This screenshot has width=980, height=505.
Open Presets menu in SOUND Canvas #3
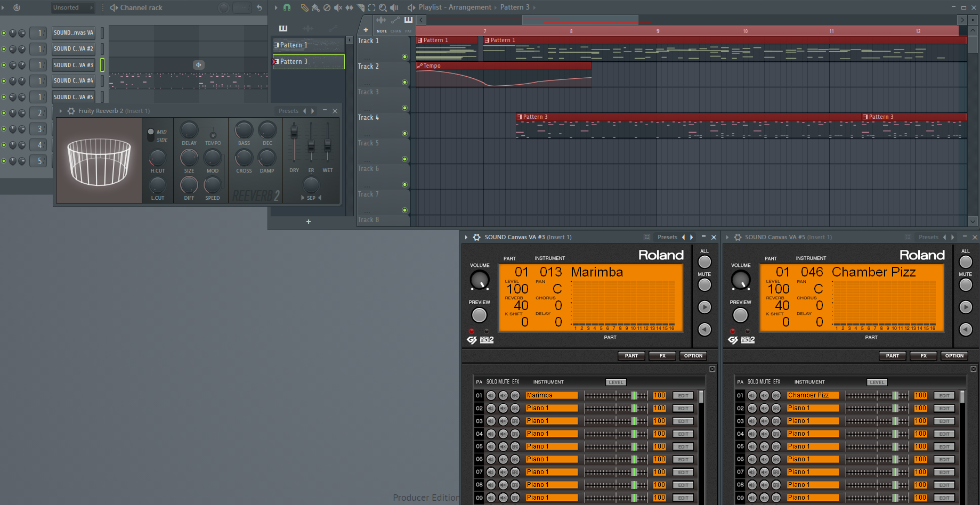(x=667, y=237)
